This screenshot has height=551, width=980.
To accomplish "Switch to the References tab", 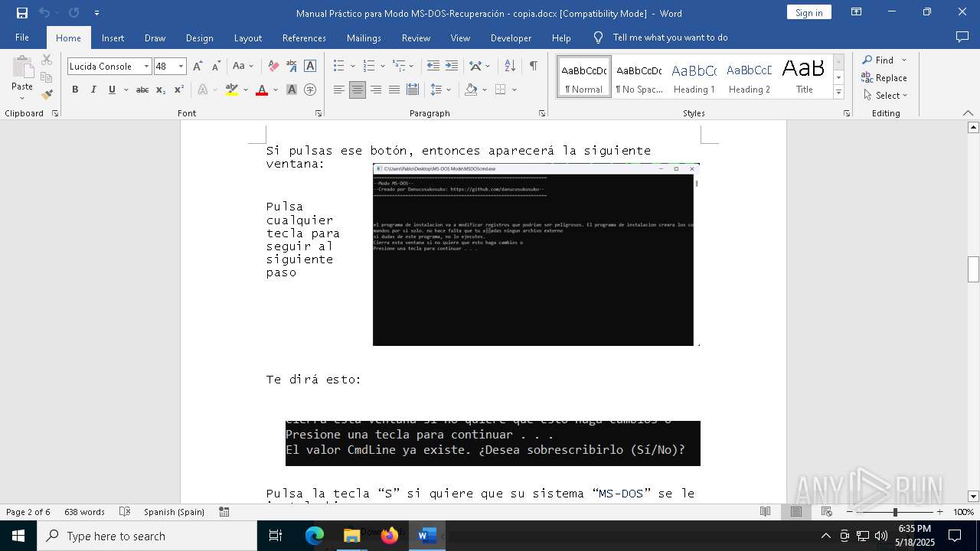I will (304, 37).
